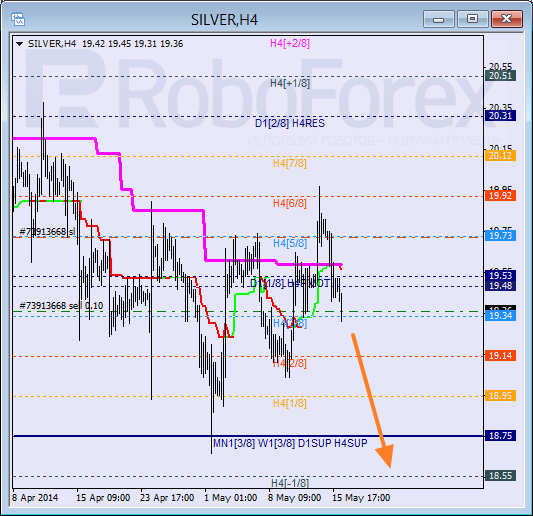Click the blue 19.73 price tag

point(500,236)
